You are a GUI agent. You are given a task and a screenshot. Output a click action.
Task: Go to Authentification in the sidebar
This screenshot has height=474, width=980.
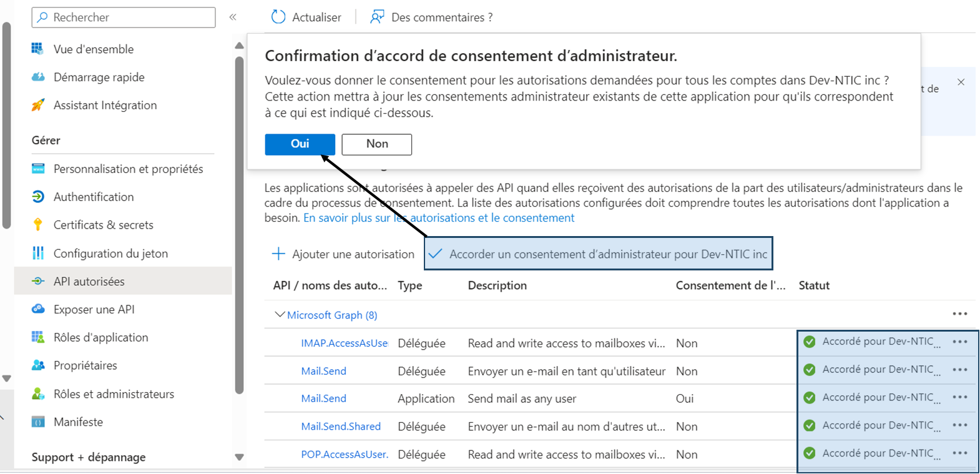[x=93, y=197]
